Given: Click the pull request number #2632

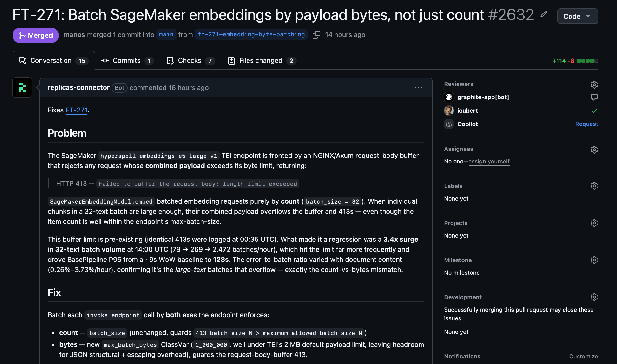Looking at the screenshot, I should click(x=511, y=15).
